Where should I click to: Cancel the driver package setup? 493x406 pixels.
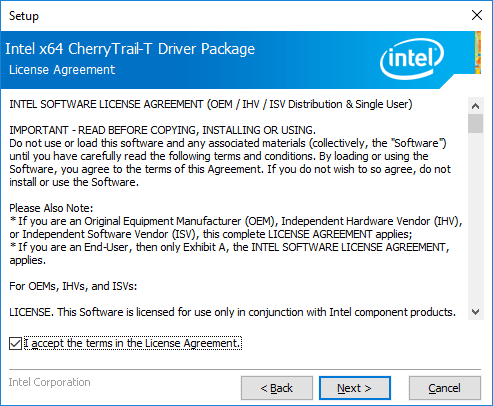(445, 388)
